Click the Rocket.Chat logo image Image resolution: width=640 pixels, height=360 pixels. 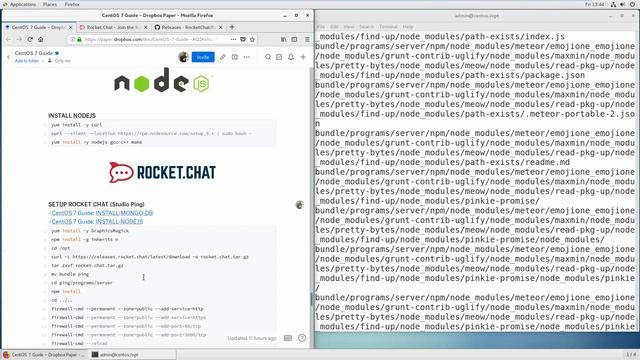point(162,172)
